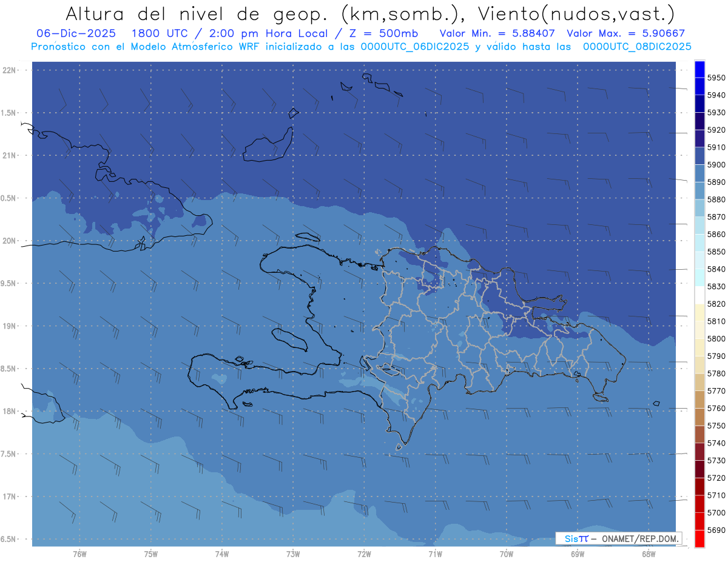Click the 5950 color scale label

click(716, 78)
